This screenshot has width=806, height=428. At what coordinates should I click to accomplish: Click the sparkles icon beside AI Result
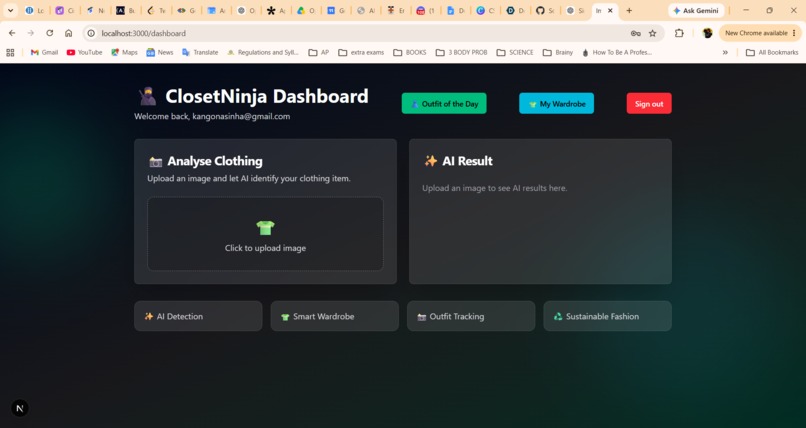tap(430, 161)
